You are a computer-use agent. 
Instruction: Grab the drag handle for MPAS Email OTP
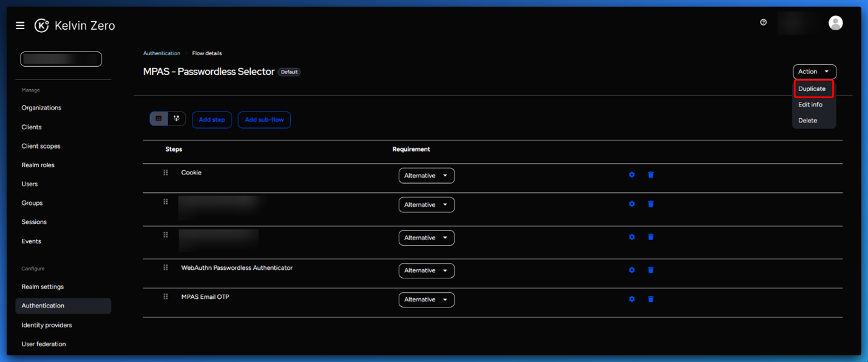(166, 297)
